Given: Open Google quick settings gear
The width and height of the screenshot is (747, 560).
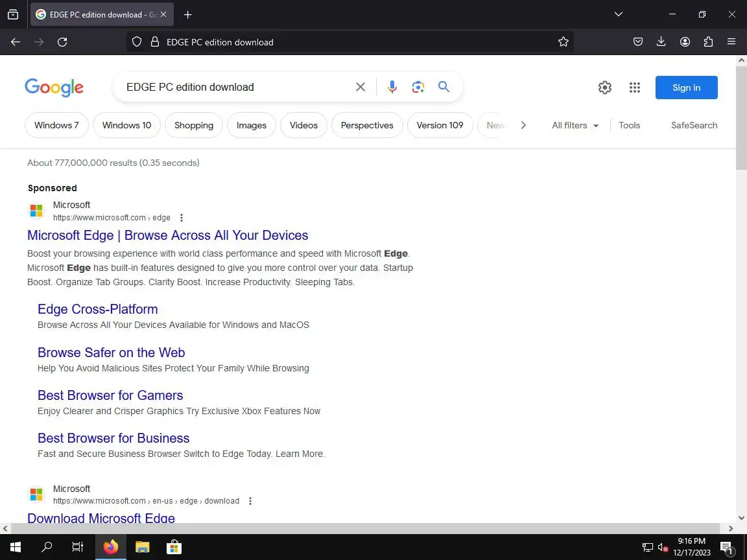Looking at the screenshot, I should [605, 87].
